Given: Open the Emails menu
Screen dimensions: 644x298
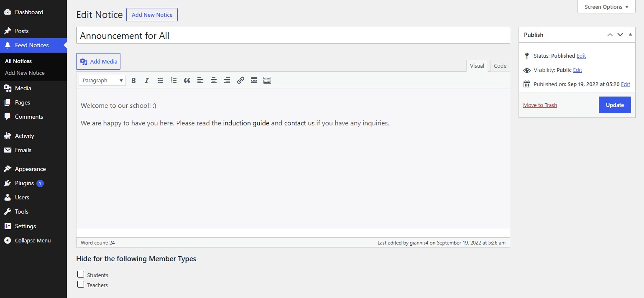Looking at the screenshot, I should 33,150.
